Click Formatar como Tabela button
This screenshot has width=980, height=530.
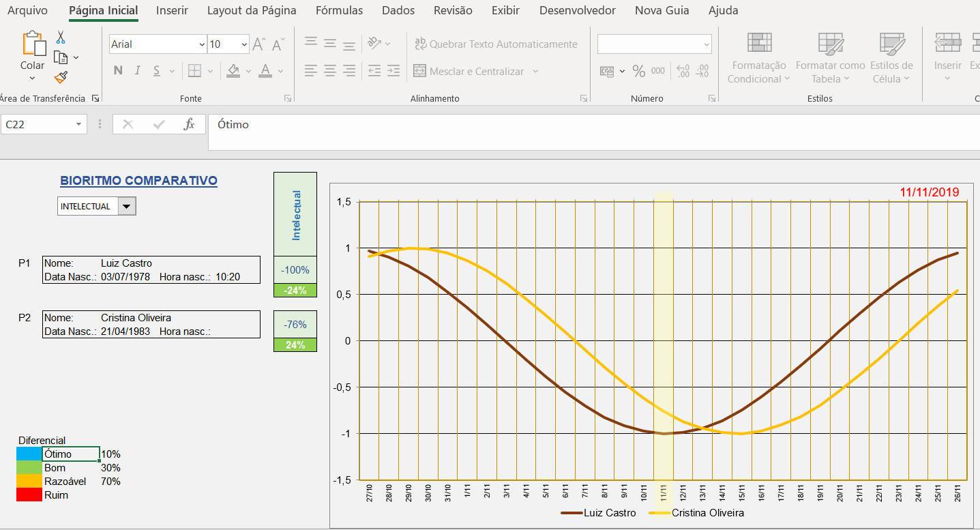(x=831, y=58)
